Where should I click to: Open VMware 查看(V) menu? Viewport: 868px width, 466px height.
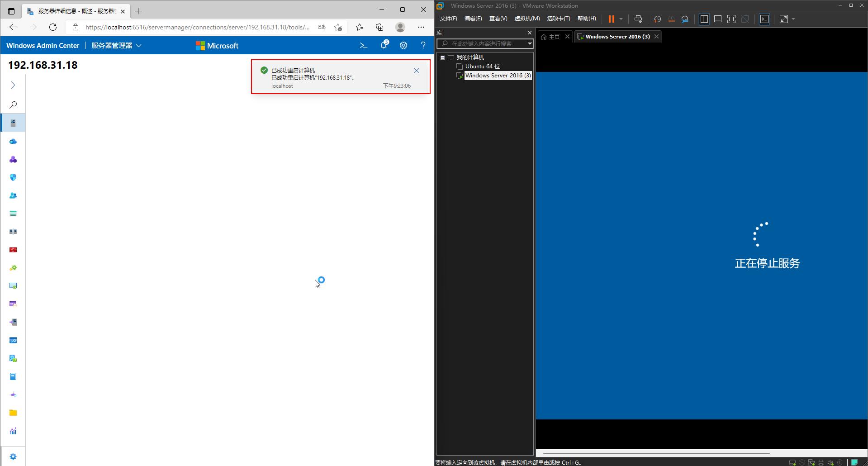tap(498, 19)
